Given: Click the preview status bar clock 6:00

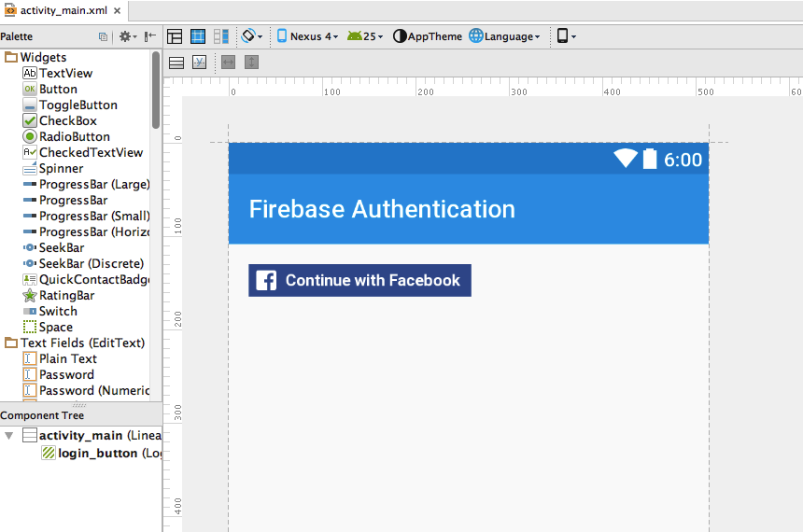Looking at the screenshot, I should coord(683,160).
